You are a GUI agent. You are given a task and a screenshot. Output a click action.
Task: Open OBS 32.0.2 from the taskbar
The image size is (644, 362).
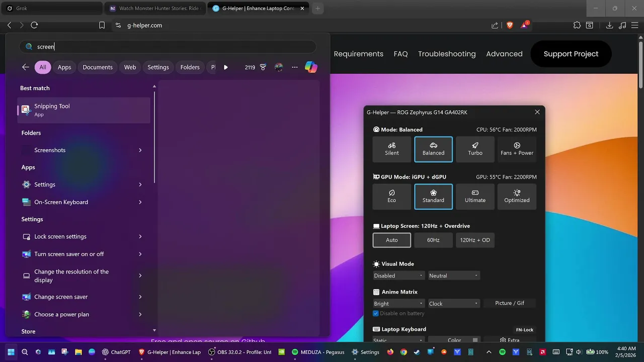[x=240, y=352]
